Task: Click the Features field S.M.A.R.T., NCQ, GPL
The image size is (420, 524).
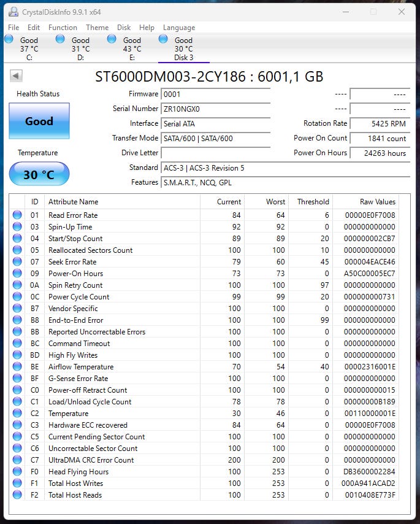Action: coord(286,182)
